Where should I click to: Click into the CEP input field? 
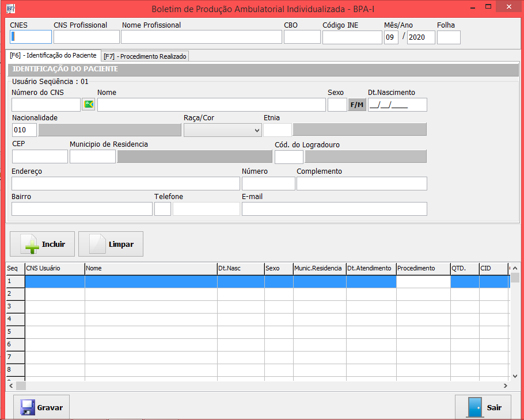click(40, 156)
